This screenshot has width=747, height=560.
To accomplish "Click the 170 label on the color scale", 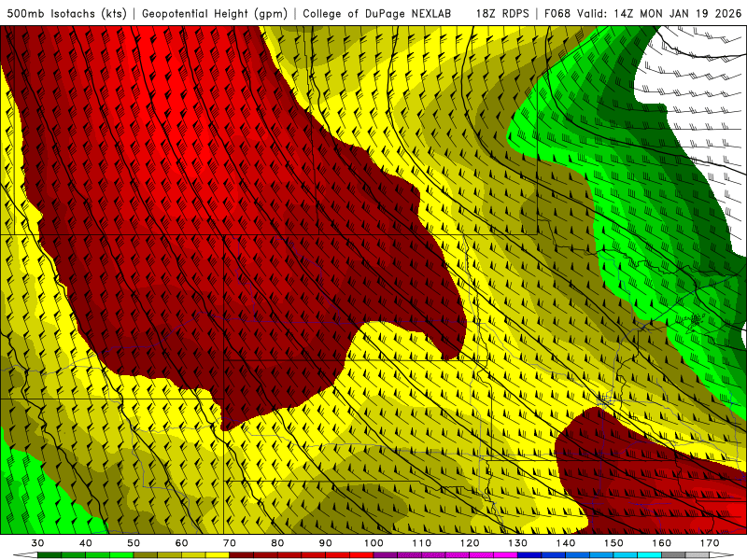I will click(x=710, y=543).
